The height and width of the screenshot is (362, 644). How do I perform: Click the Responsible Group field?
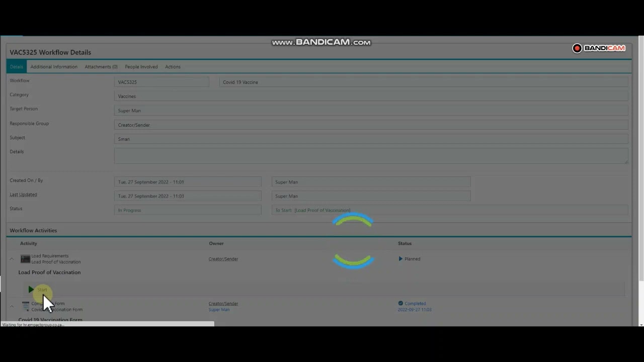(371, 125)
